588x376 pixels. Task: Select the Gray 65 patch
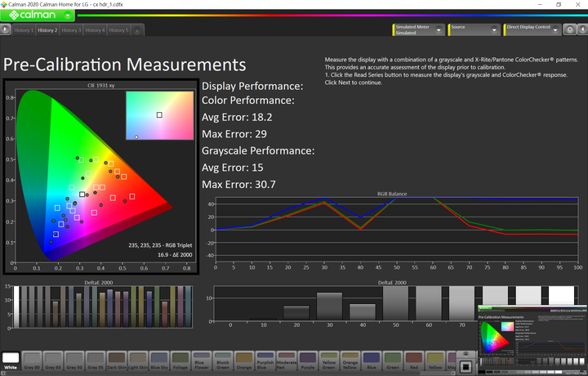click(53, 360)
